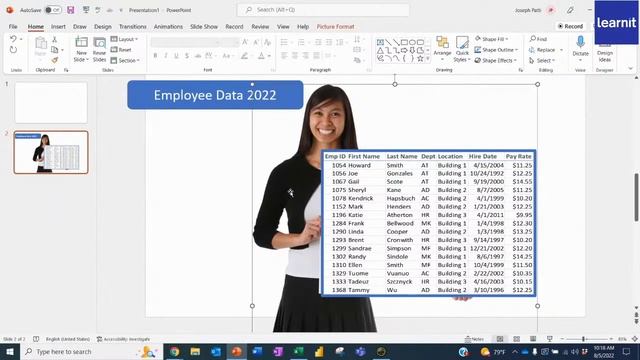Collapse the ribbon chevron
Viewport: 640px width, 360px height.
pos(631,69)
